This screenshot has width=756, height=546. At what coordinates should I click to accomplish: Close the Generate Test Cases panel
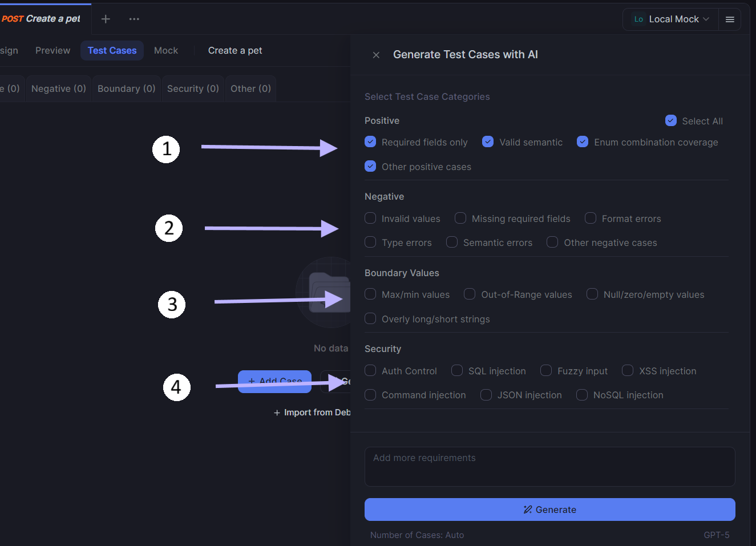pos(376,55)
